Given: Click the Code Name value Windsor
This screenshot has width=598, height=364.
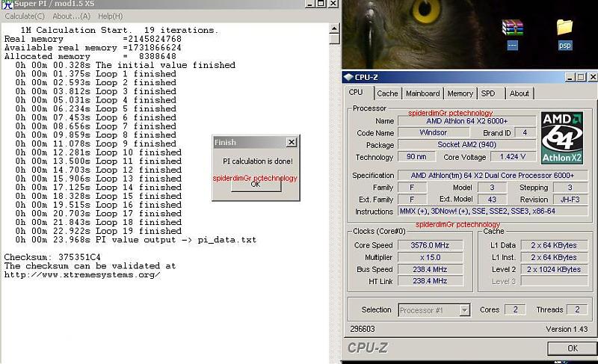Looking at the screenshot, I should [x=434, y=132].
